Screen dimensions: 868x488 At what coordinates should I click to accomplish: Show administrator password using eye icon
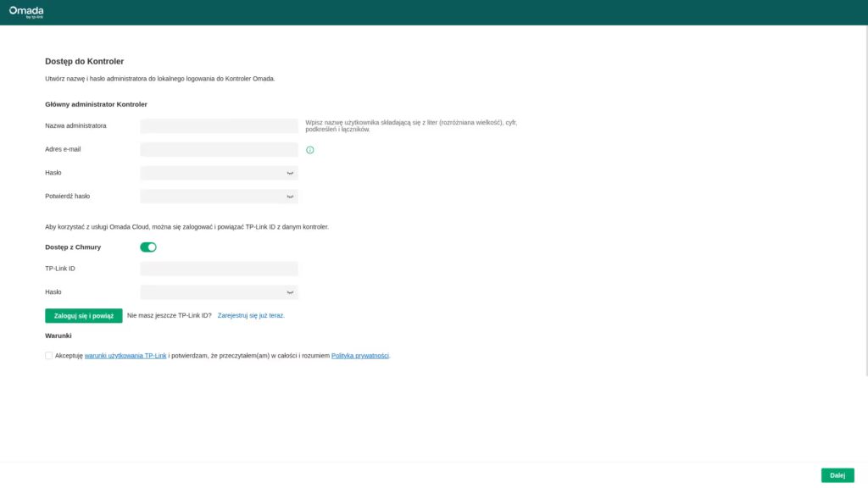[x=290, y=173]
